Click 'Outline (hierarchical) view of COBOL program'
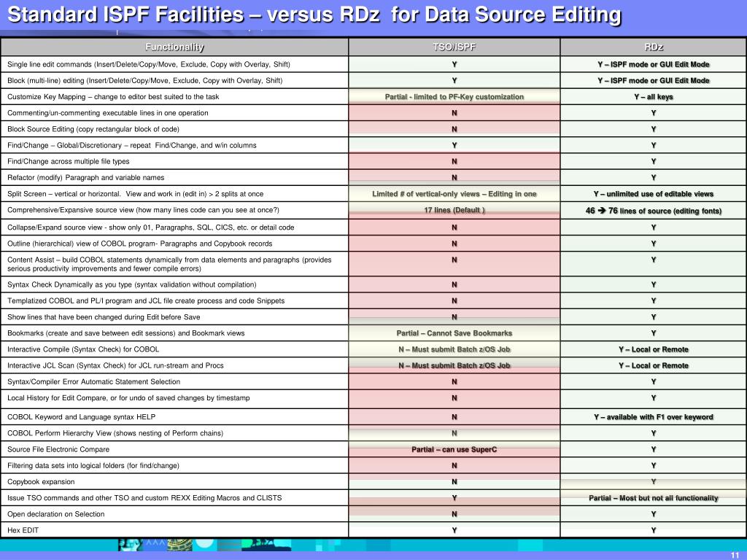This screenshot has height=560, width=747. pyautogui.click(x=139, y=244)
